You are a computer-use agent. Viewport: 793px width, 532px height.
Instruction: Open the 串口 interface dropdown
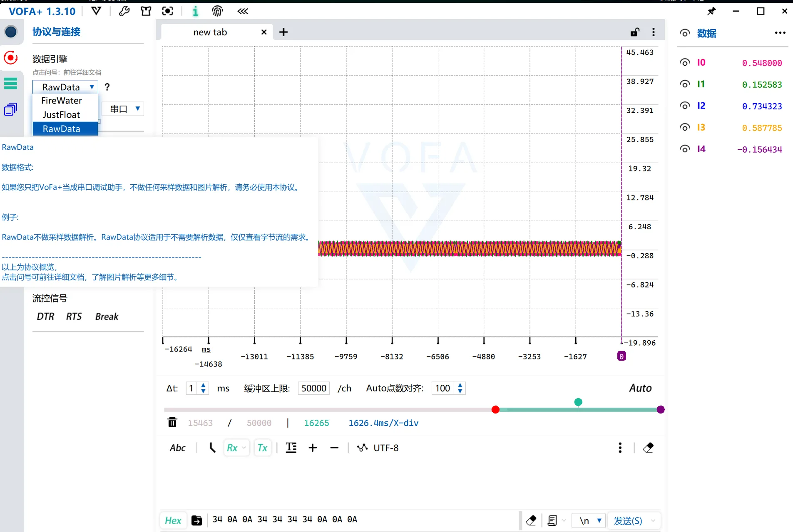123,109
